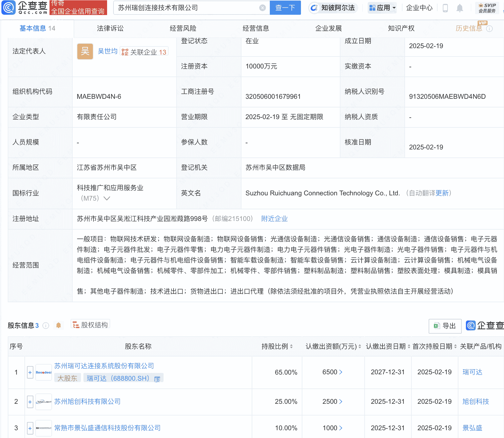Switch to the 企业发展 tab
The height and width of the screenshot is (438, 504).
coord(328,28)
